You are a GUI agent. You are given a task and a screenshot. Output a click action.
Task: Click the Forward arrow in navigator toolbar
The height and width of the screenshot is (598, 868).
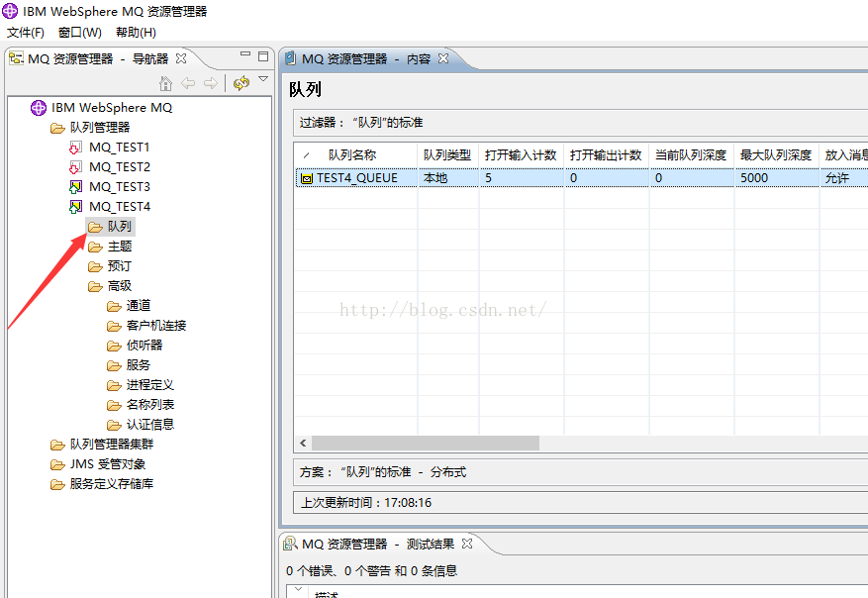click(x=211, y=83)
